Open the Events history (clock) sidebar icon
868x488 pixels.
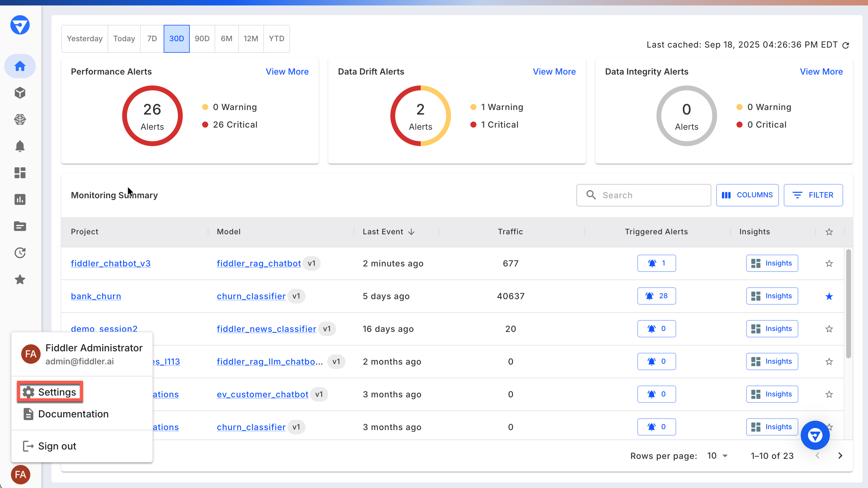point(20,252)
